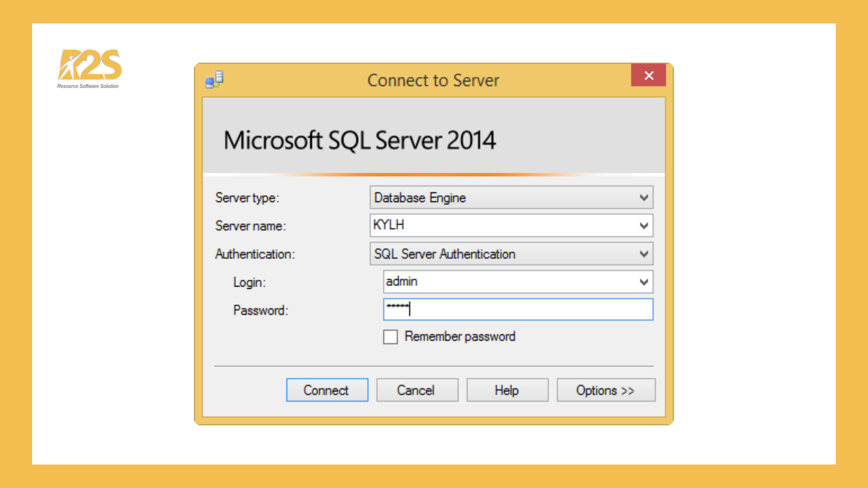Click the Remember password label text
Viewport: 868px width, 488px height.
click(459, 337)
